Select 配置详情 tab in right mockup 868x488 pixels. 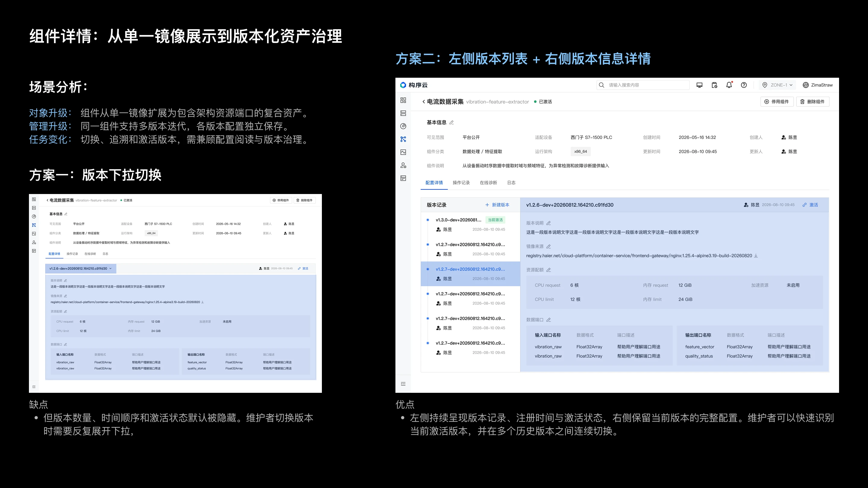click(x=434, y=183)
